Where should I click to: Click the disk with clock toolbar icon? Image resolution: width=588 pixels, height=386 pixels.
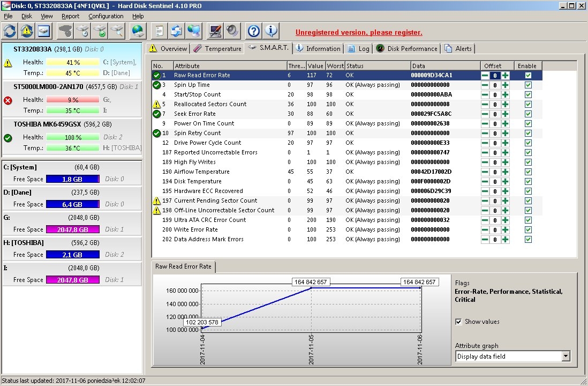(x=82, y=31)
